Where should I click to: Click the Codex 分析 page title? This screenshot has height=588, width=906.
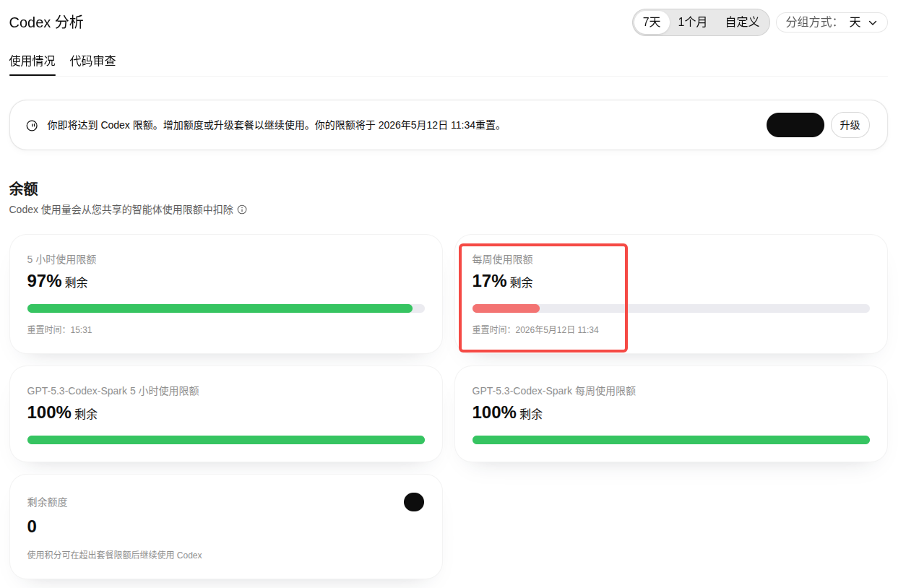pos(46,22)
